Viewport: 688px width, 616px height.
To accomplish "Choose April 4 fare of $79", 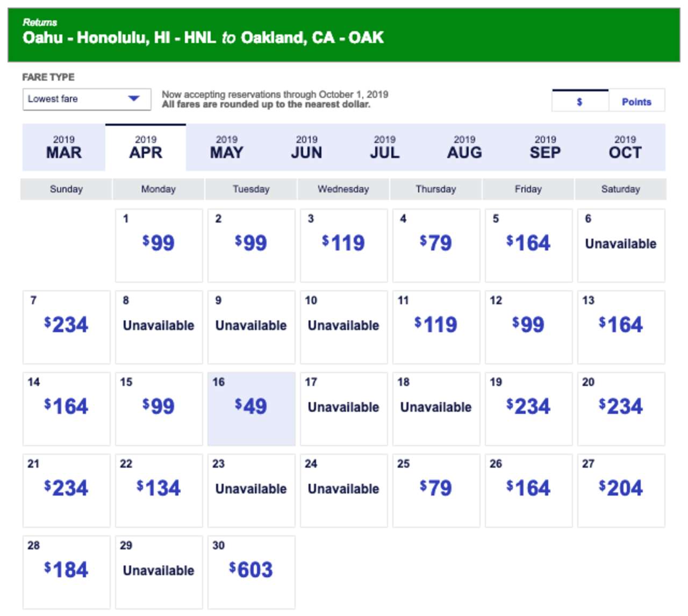I will click(x=436, y=246).
